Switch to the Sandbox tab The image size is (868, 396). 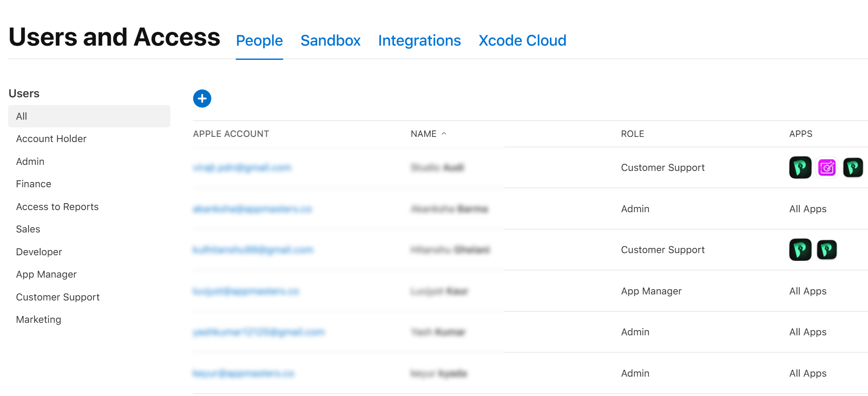330,40
